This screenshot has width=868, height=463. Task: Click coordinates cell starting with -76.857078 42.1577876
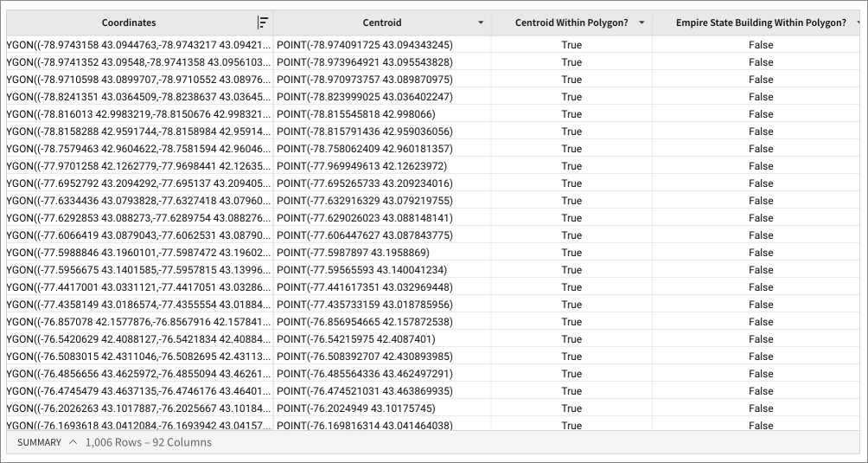pos(138,321)
